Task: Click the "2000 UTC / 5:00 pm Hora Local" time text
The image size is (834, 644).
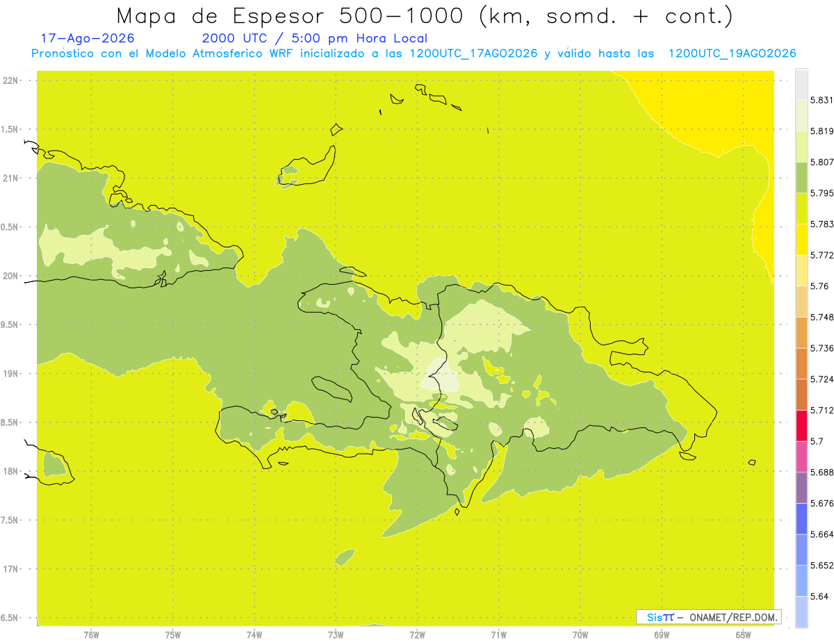Action: (x=314, y=39)
